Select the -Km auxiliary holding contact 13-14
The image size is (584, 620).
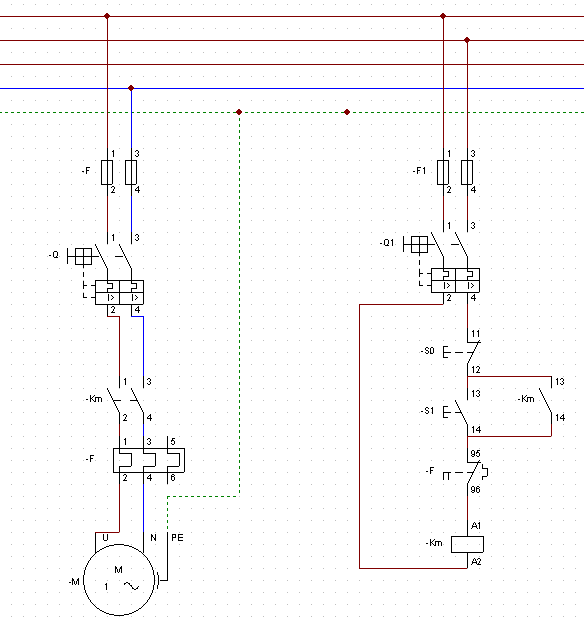point(546,400)
